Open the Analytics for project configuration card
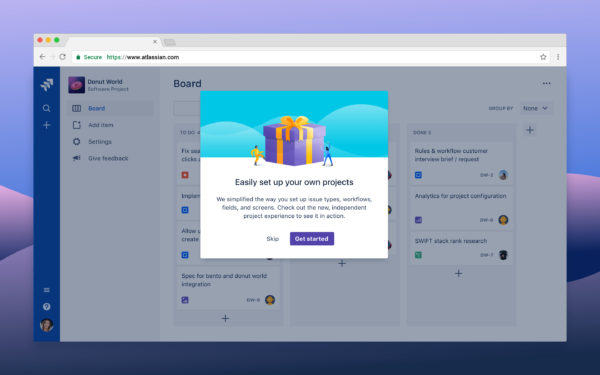Image resolution: width=600 pixels, height=375 pixels. 461,208
